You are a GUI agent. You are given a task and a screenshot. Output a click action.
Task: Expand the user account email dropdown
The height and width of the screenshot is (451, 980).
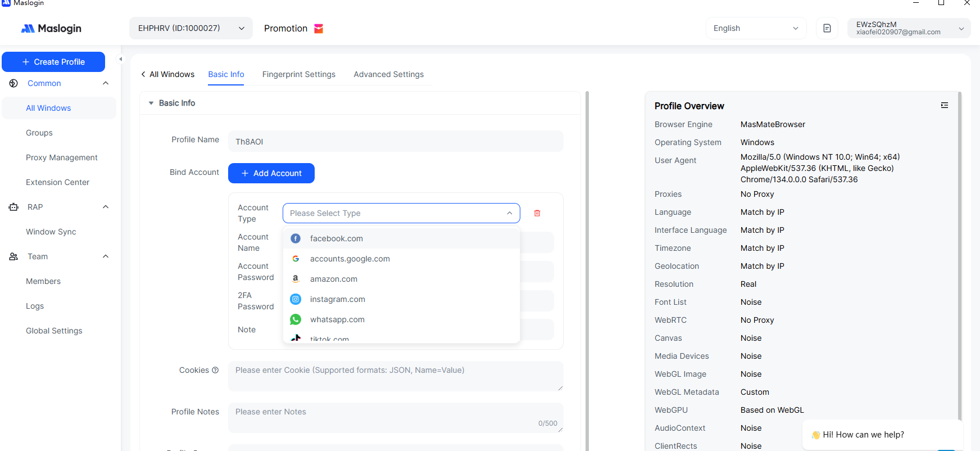coord(908,28)
